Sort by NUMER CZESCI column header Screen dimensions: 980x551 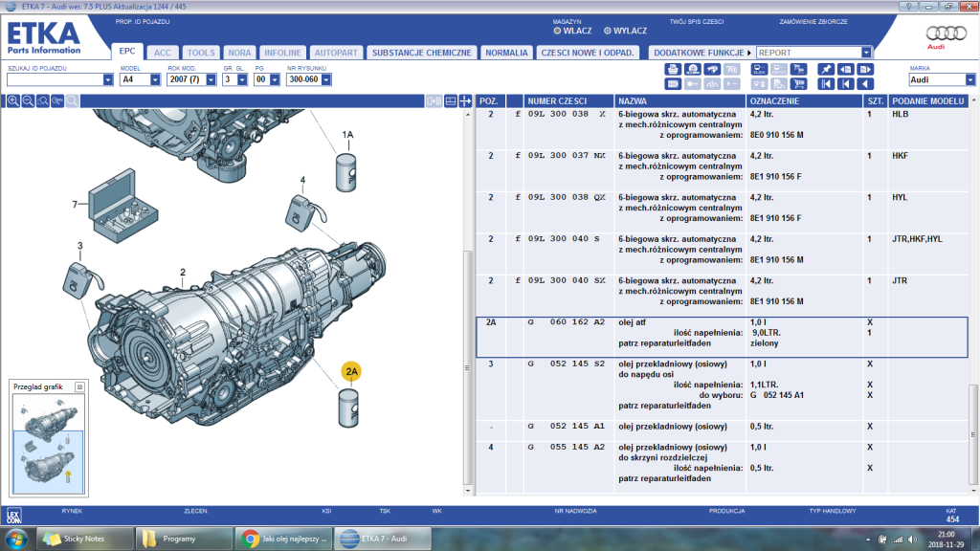click(x=568, y=101)
